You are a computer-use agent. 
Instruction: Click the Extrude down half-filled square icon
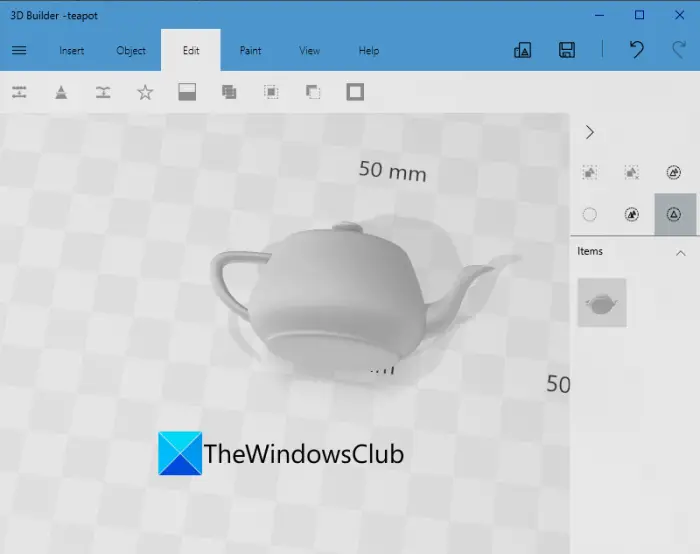click(187, 92)
